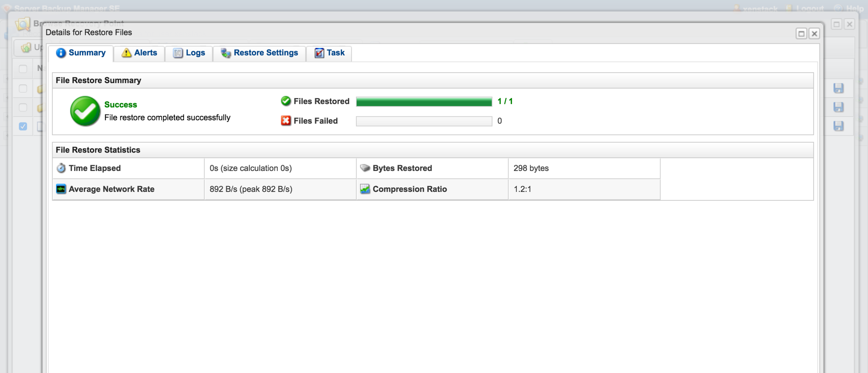Click the Restore Settings gear icon
This screenshot has width=868, height=373.
225,53
